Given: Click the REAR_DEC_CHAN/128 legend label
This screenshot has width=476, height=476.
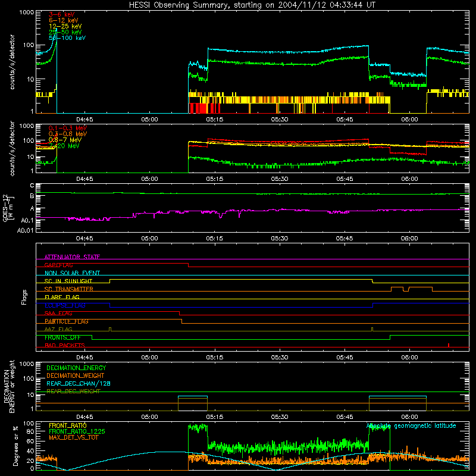Looking at the screenshot, I should [79, 383].
